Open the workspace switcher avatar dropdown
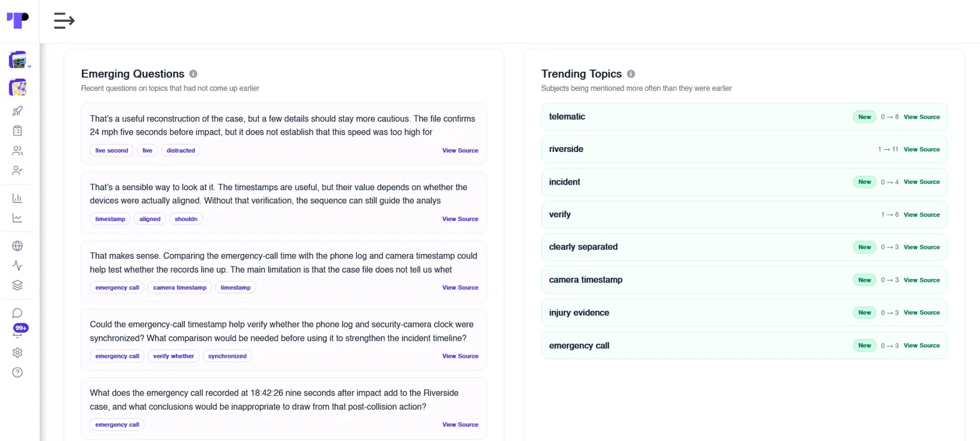This screenshot has width=980, height=441. point(20,60)
